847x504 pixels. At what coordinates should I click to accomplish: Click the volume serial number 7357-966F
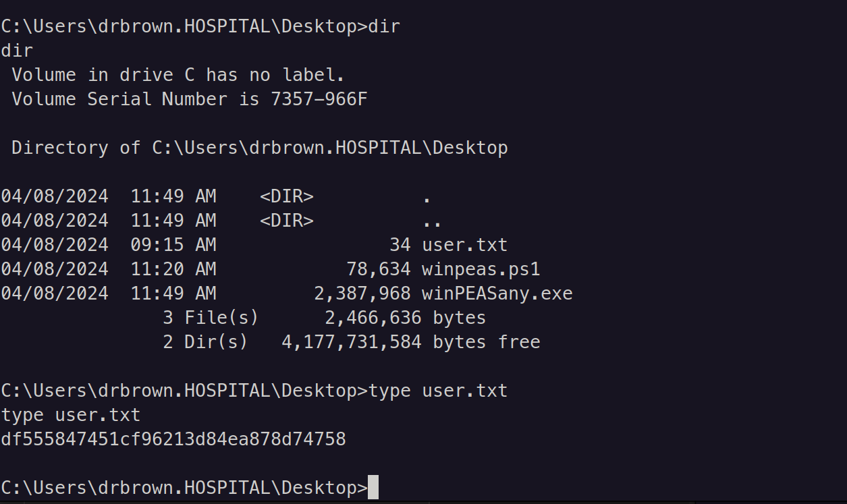(319, 99)
